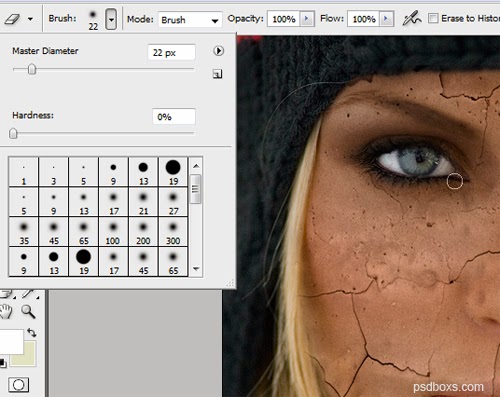Open the Mode dropdown set to Brush
The image size is (500, 397).
[x=190, y=20]
